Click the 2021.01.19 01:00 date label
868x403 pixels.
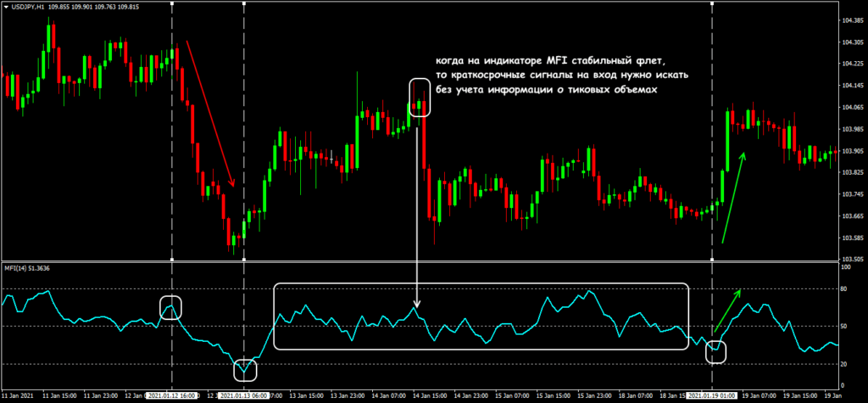click(713, 395)
